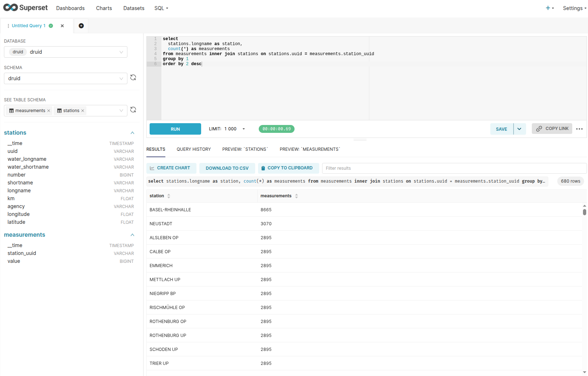Refresh the schema list
This screenshot has width=588, height=376.
click(x=133, y=78)
